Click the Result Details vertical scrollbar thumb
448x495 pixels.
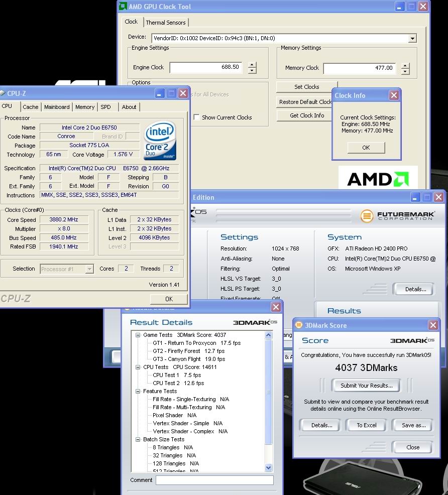coord(268,392)
